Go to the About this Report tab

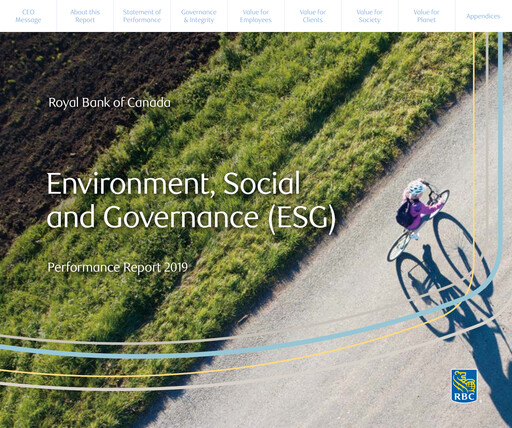[85, 16]
